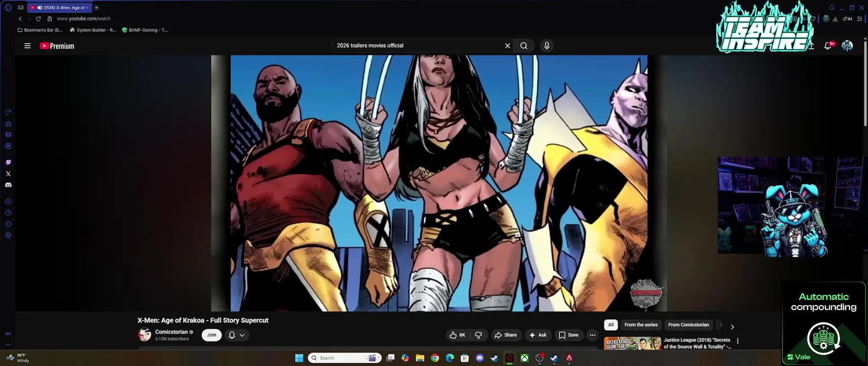Screen dimensions: 868x366
Task: Open sidebar Settings gear icon
Action: (x=8, y=235)
